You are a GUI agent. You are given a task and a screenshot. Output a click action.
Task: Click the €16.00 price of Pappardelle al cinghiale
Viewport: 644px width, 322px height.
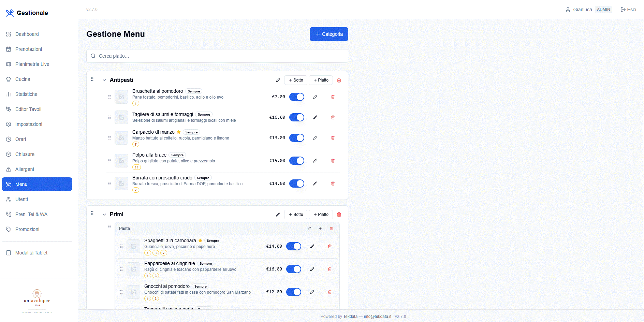pyautogui.click(x=274, y=269)
